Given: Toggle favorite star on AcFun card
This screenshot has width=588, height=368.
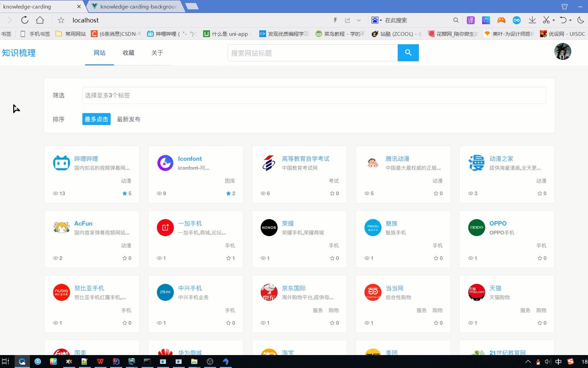Looking at the screenshot, I should tap(125, 258).
